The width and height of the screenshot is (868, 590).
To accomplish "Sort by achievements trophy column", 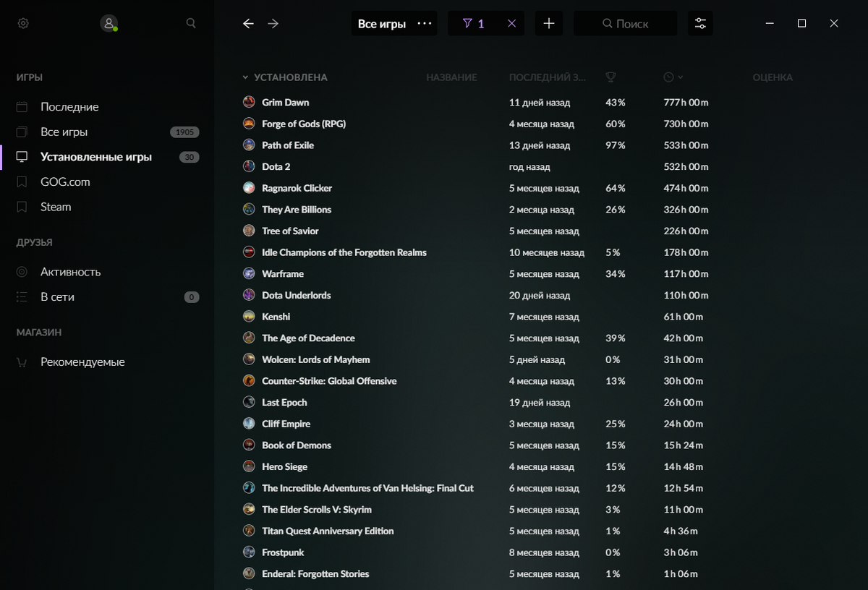I will pos(610,77).
